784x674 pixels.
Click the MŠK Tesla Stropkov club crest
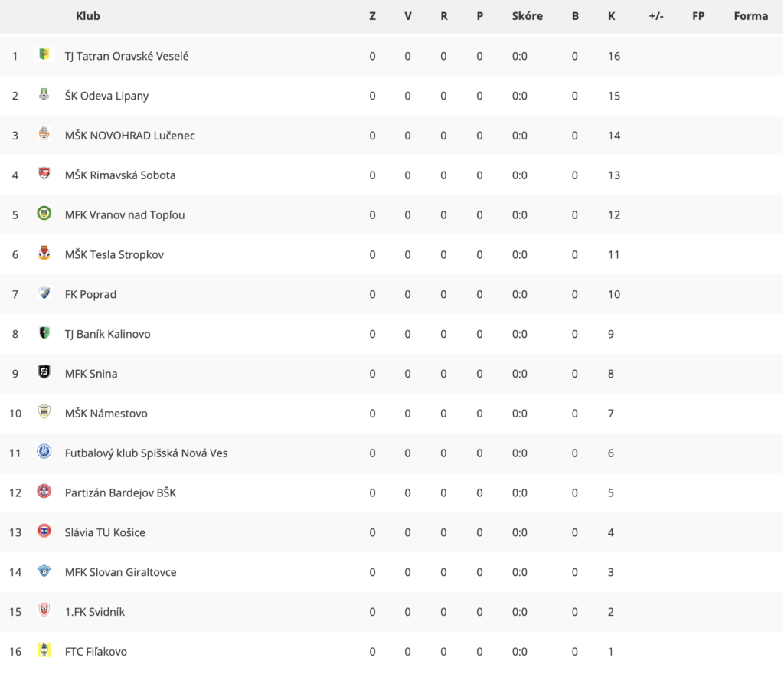[x=44, y=253]
